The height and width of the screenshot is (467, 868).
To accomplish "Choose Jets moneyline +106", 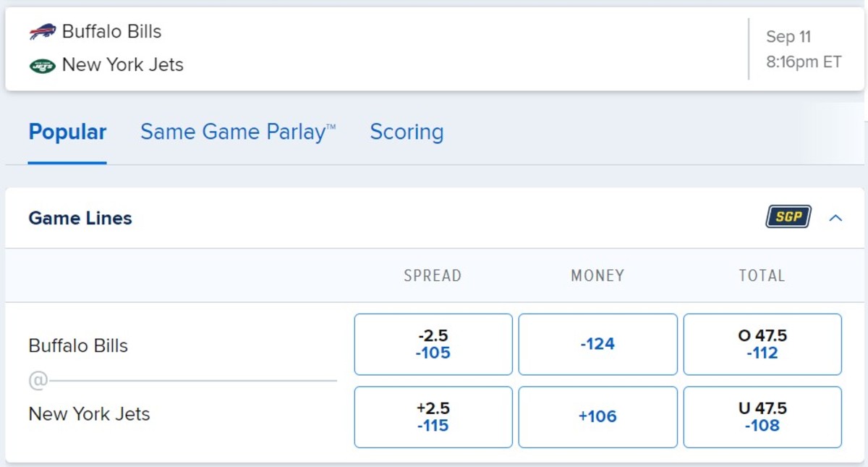I will click(597, 417).
